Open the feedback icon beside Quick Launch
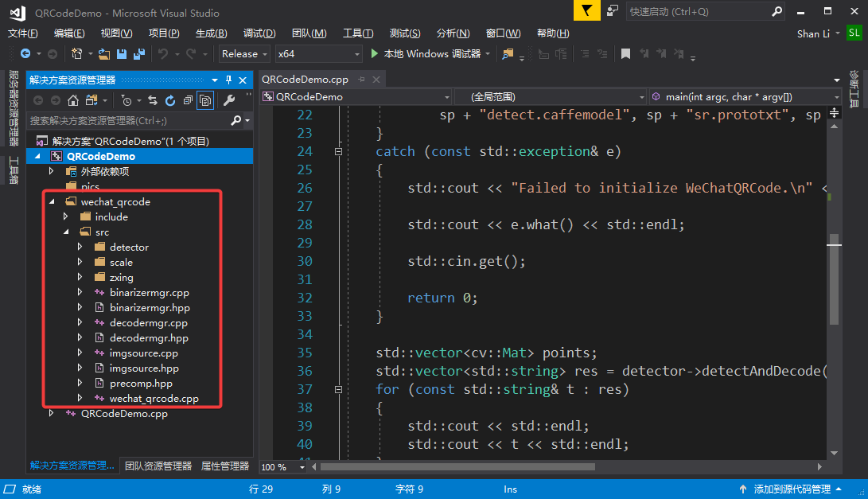The height and width of the screenshot is (499, 868). (612, 11)
